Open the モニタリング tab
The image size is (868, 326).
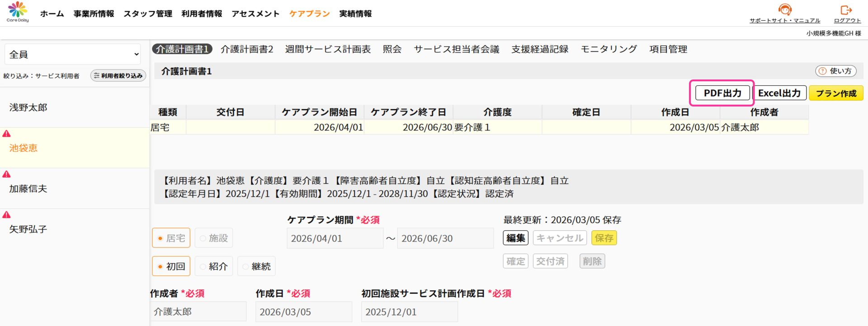coord(609,49)
